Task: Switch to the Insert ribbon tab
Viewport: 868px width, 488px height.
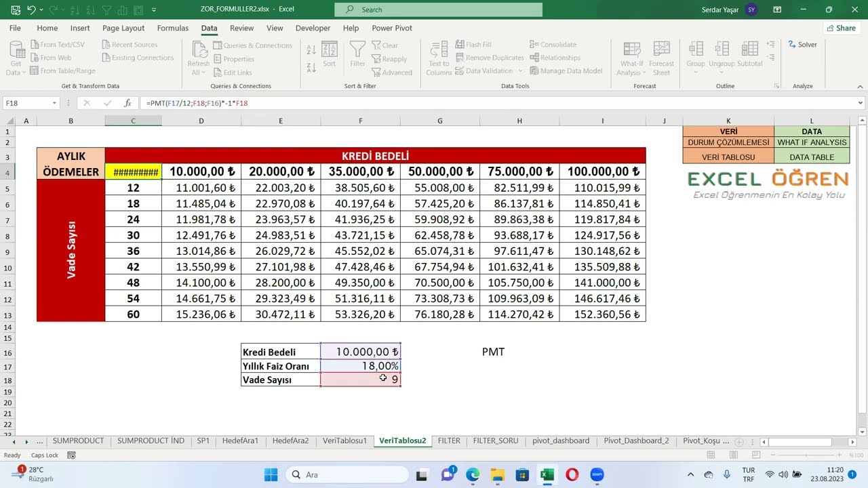Action: coord(80,28)
